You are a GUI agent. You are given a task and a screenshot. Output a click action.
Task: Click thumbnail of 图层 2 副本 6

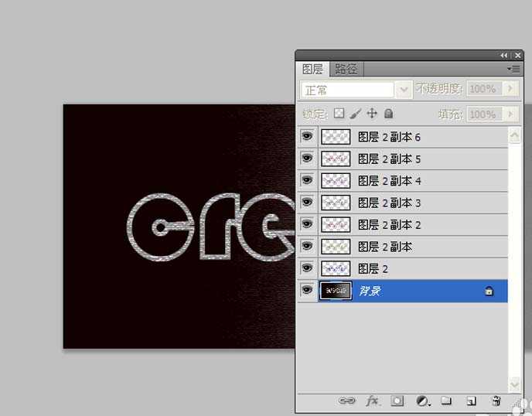click(336, 137)
